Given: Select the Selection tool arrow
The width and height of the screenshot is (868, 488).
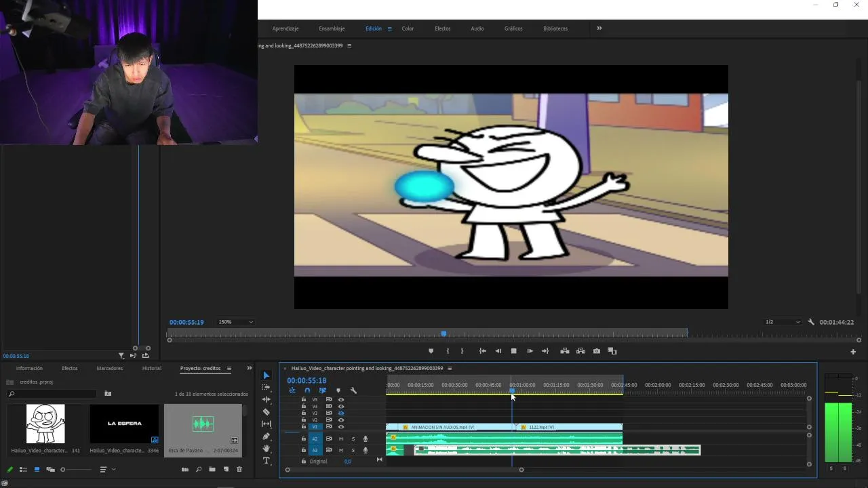Looking at the screenshot, I should coord(266,375).
